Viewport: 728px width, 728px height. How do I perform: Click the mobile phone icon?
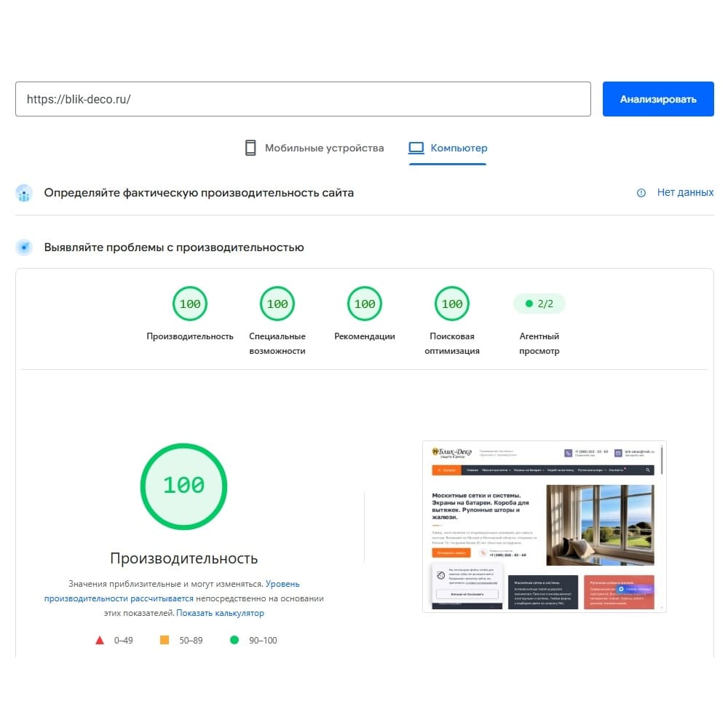click(250, 148)
